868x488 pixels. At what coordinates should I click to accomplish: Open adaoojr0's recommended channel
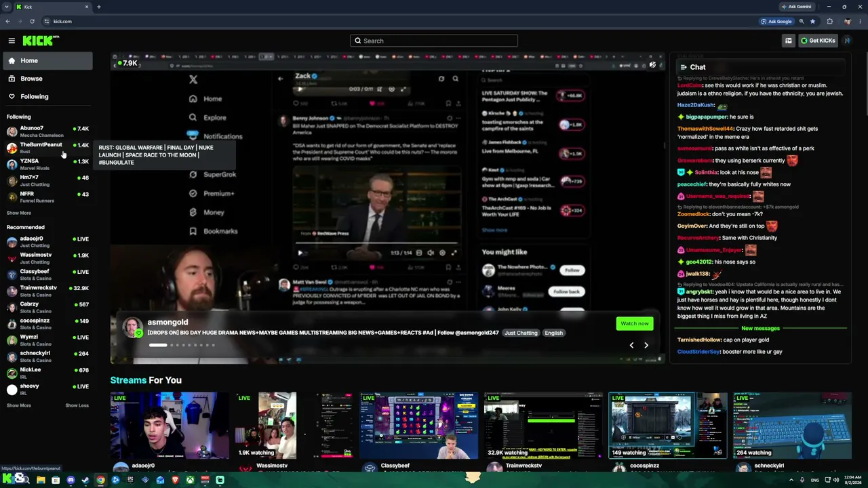(47, 241)
